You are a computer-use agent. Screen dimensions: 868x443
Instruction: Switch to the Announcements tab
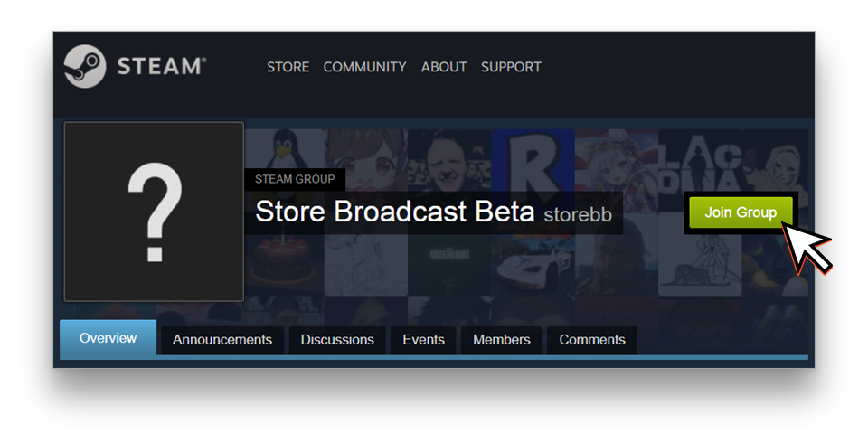point(222,340)
